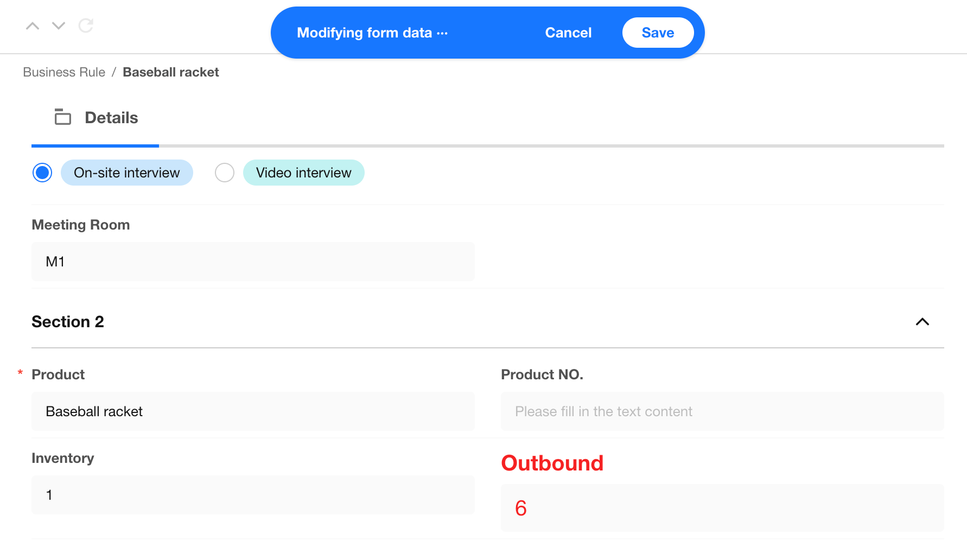
Task: Click the refresh icon
Action: pyautogui.click(x=86, y=26)
